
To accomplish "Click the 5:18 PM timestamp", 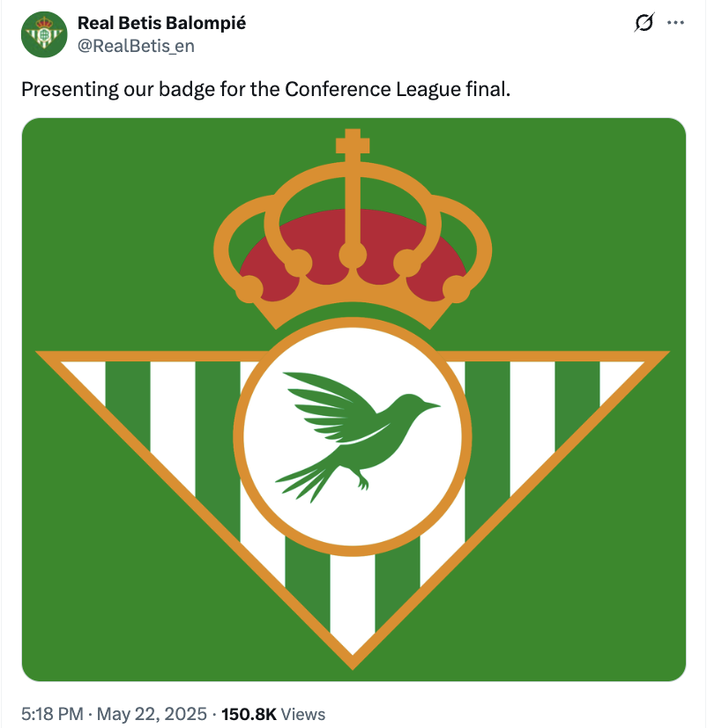I will [51, 713].
